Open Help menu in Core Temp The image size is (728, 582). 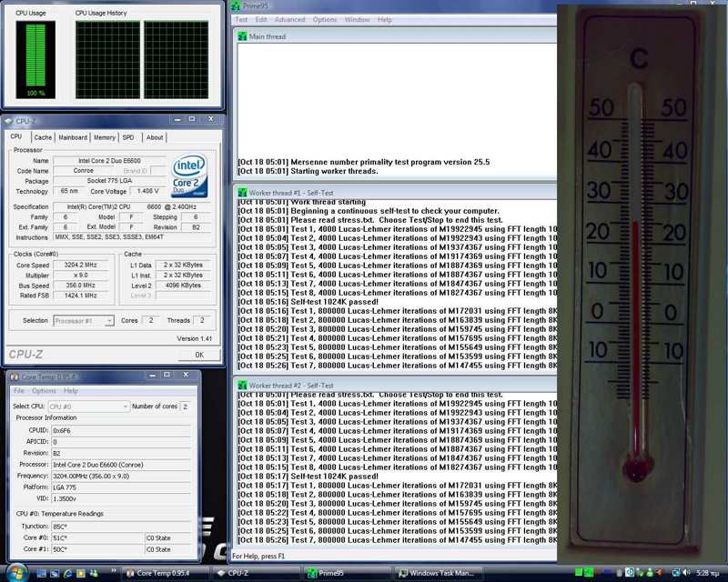71,391
